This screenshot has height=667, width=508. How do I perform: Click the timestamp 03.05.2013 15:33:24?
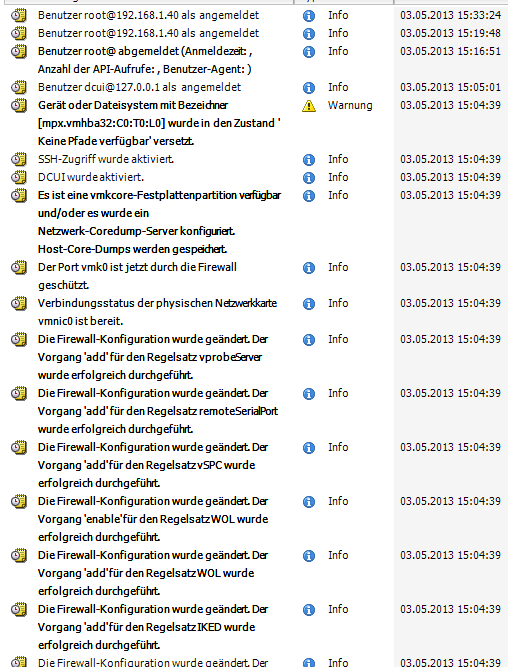[x=450, y=15]
